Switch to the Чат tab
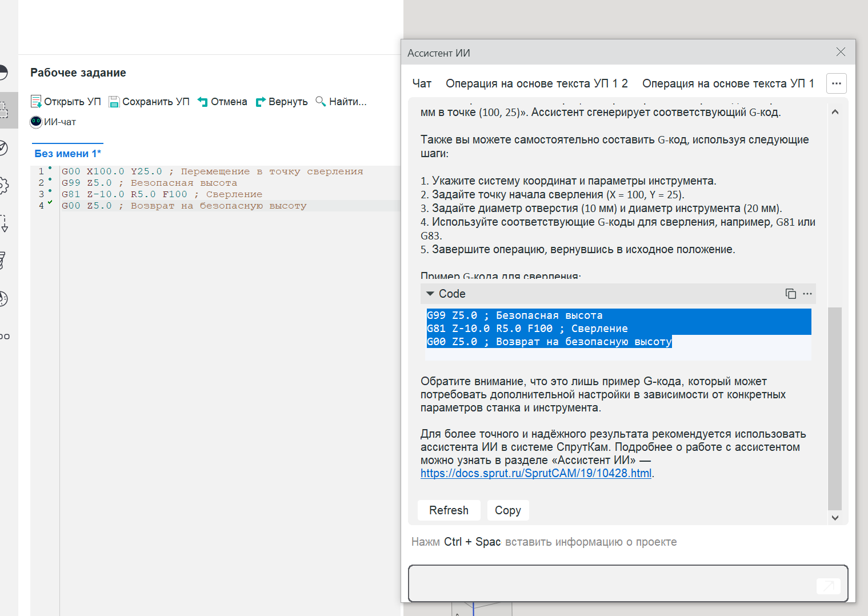 tap(422, 83)
